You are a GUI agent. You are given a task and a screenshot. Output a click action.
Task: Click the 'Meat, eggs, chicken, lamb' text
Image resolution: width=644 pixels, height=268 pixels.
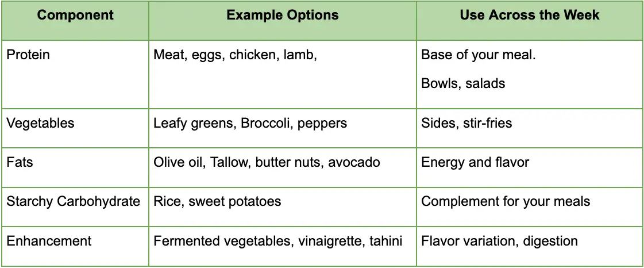(236, 55)
